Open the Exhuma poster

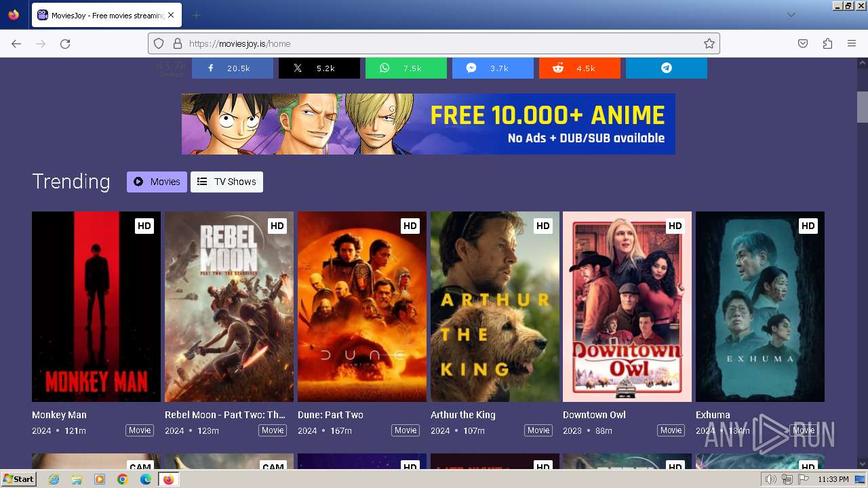point(760,306)
